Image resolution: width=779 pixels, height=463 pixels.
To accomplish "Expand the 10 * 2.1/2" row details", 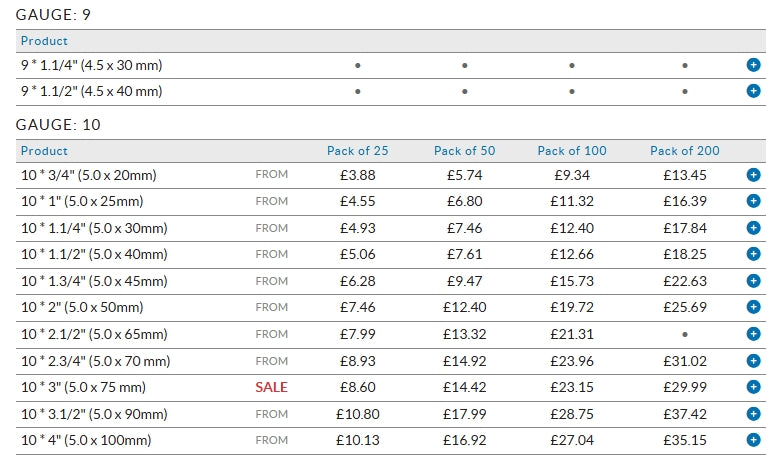I will [x=753, y=334].
